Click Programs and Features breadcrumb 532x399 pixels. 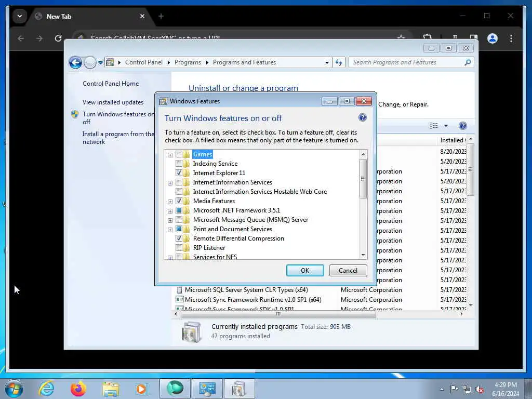244,62
